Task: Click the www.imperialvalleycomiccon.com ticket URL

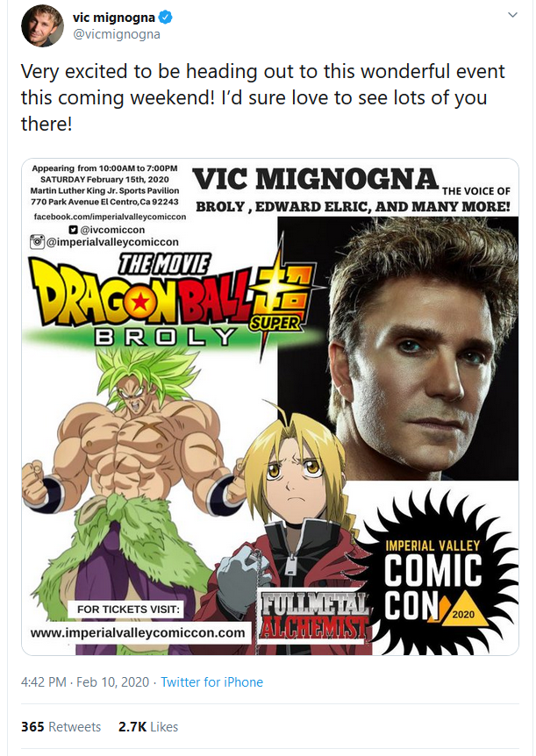Action: [138, 632]
